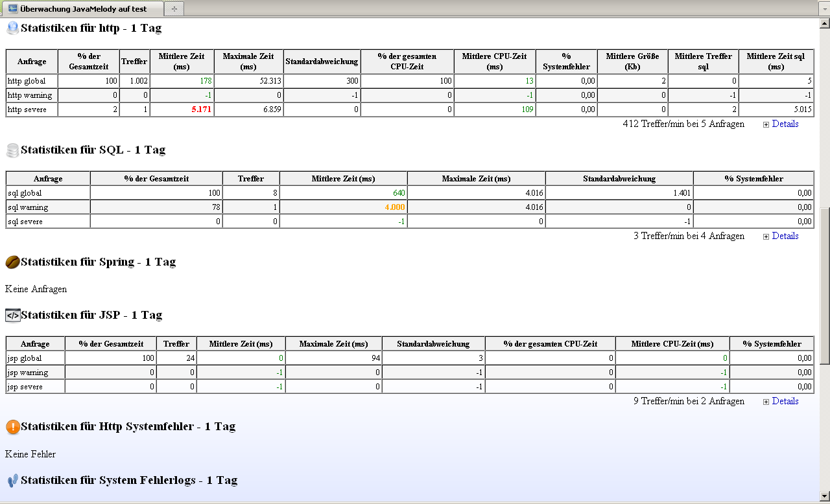The height and width of the screenshot is (504, 830).
Task: Open the Details link under http statistics
Action: click(785, 124)
